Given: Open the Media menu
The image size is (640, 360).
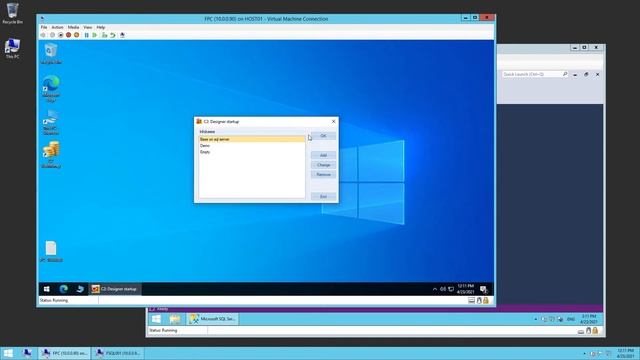Looking at the screenshot, I should (x=73, y=27).
